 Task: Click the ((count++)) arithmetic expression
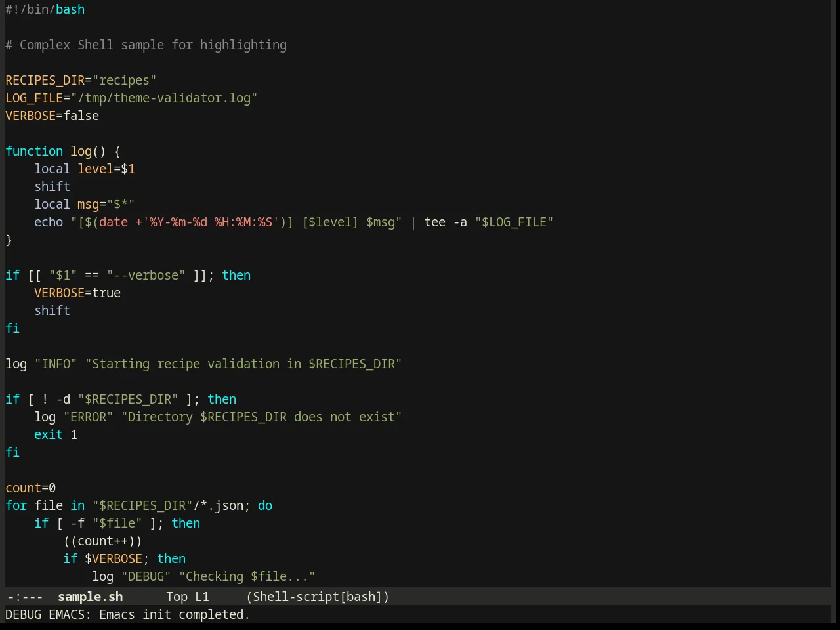tap(102, 541)
